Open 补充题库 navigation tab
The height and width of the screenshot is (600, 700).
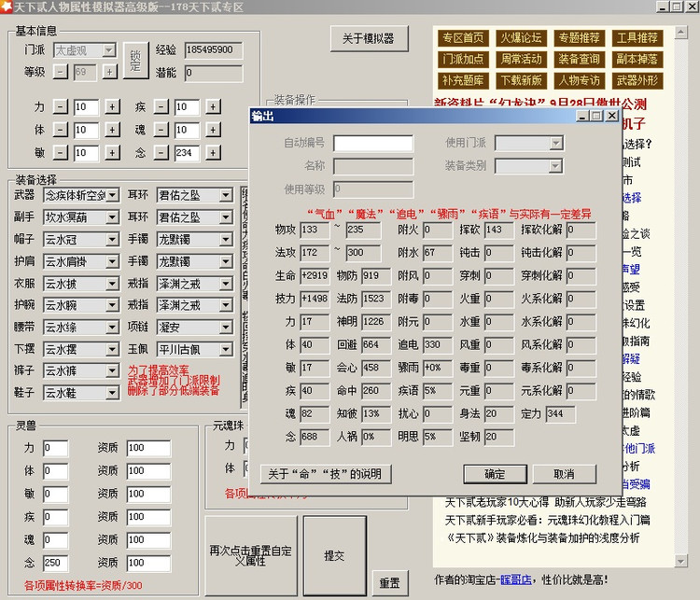click(x=463, y=80)
